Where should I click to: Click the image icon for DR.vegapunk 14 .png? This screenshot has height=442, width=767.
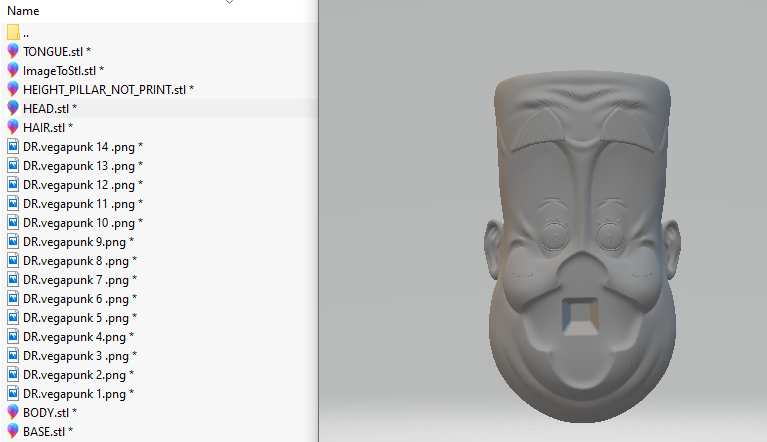(13, 146)
